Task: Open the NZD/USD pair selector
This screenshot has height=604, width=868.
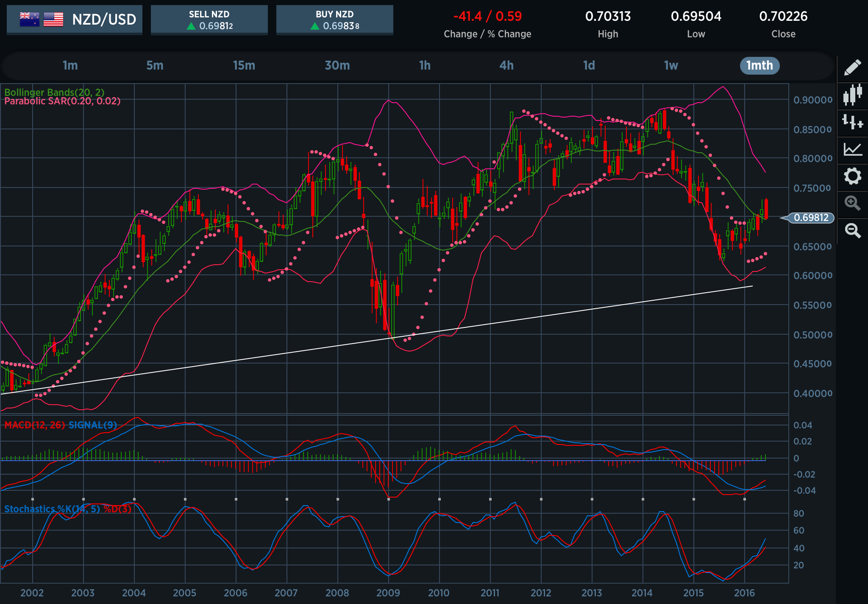Action: coord(75,20)
